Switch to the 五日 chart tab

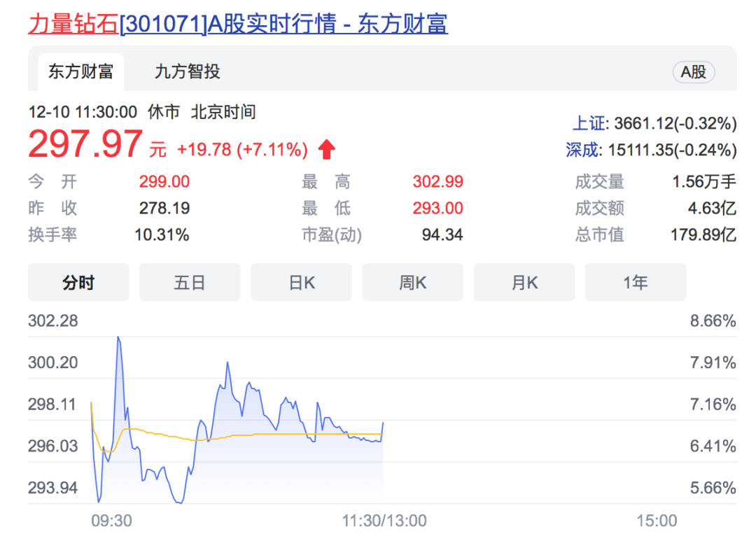click(190, 283)
